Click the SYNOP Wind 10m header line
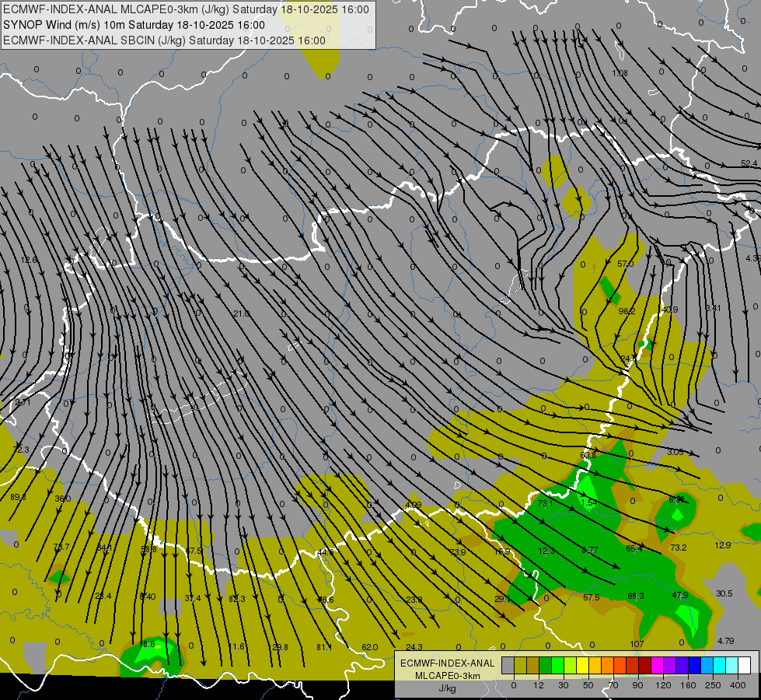The height and width of the screenshot is (700, 761). [x=134, y=25]
